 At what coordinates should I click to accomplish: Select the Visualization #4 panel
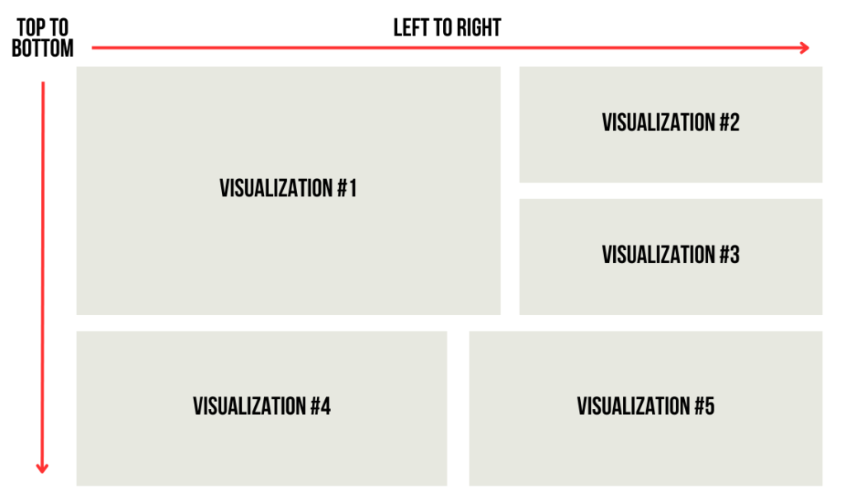coord(262,408)
